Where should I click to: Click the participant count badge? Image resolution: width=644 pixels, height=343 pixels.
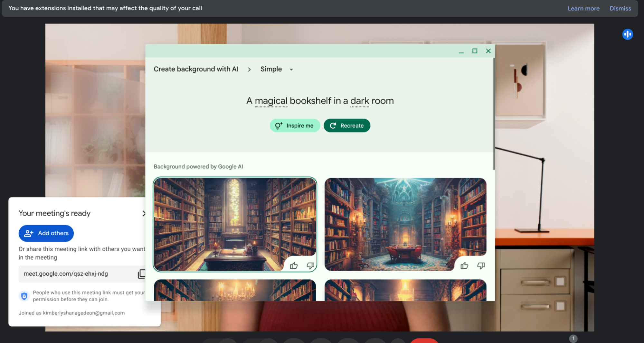click(573, 338)
